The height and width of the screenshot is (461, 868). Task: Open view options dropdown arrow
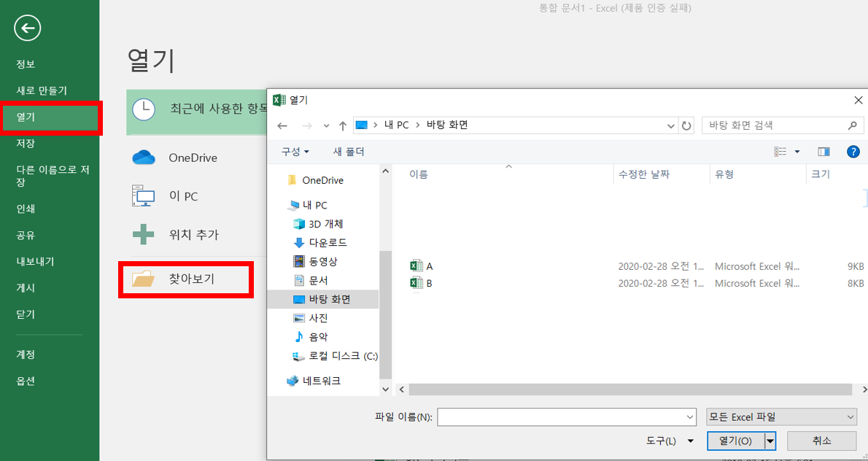click(797, 151)
